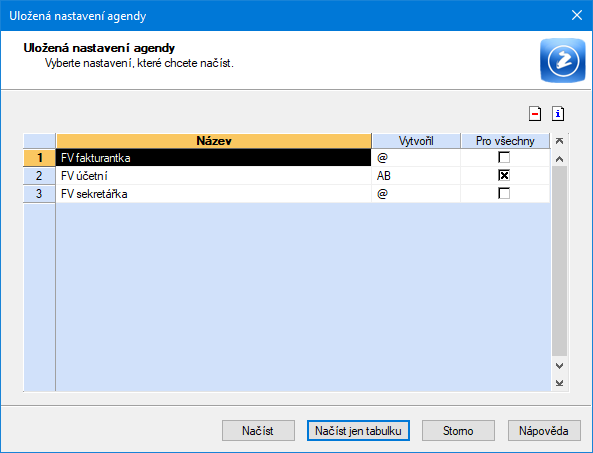This screenshot has width=593, height=453.
Task: Sort by the Název column header
Action: tap(214, 141)
